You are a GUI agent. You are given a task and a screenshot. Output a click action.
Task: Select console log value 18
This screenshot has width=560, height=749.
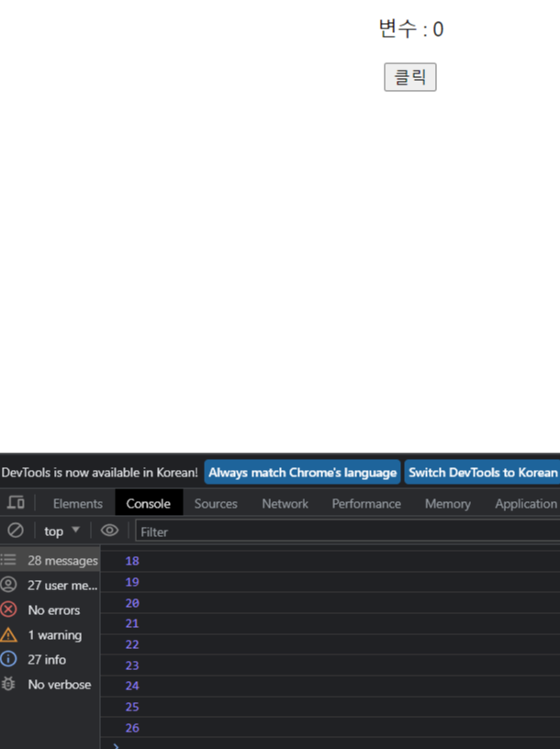(x=132, y=561)
